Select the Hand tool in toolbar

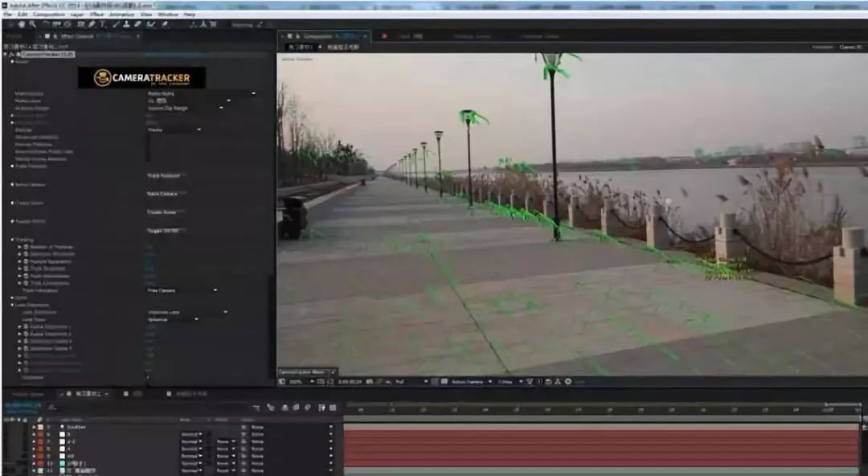click(20, 24)
